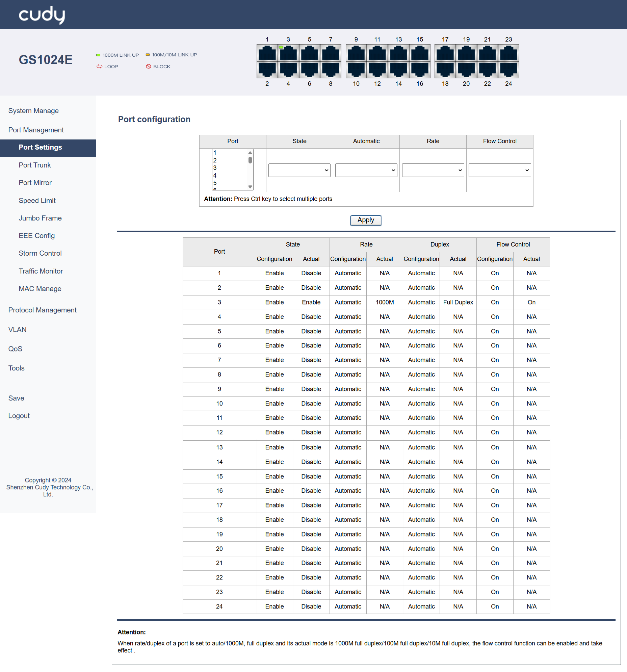627x672 pixels.
Task: Open the Flow Control dropdown
Action: (x=499, y=171)
